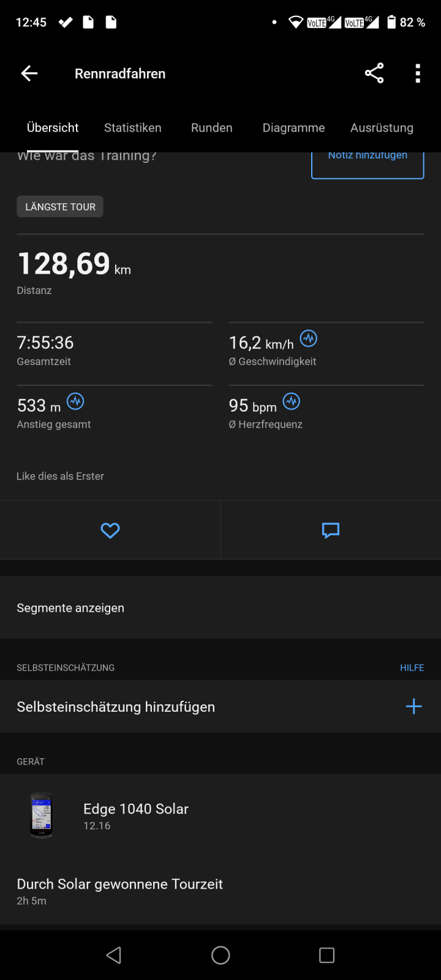Tap the back arrow icon
Image resolution: width=441 pixels, height=980 pixels.
point(29,73)
